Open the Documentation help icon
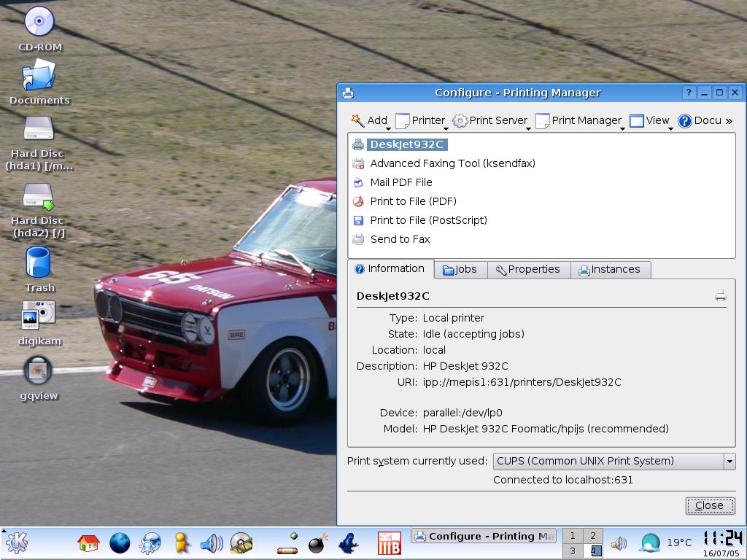The height and width of the screenshot is (560, 747). coord(685,121)
